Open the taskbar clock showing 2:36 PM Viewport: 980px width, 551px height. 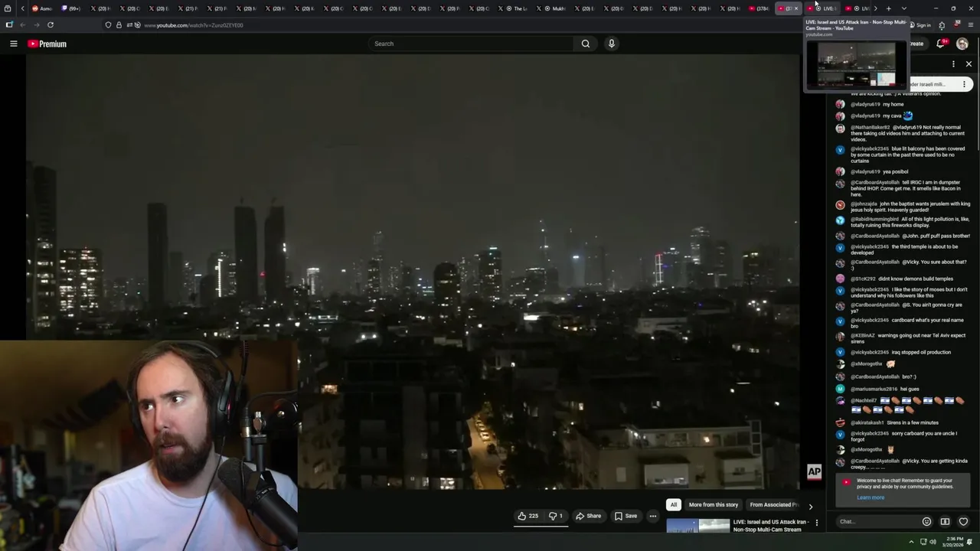point(954,542)
